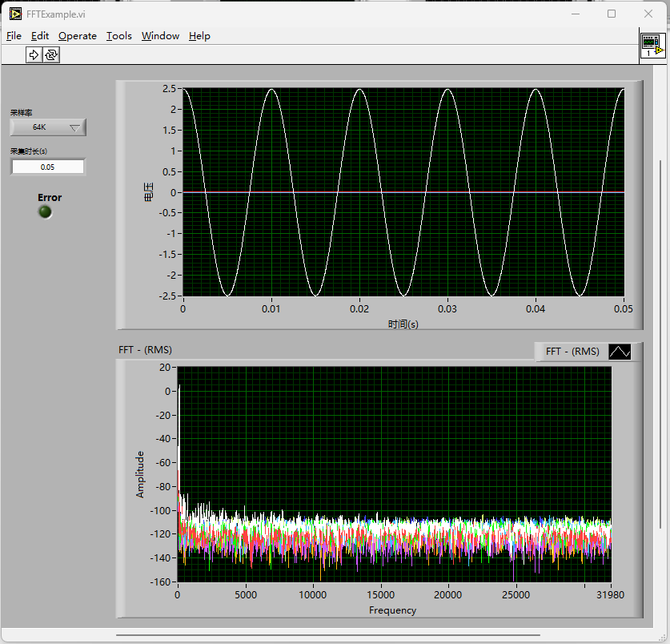Viewport: 670px width, 644px height.
Task: Click the LabVIEW icon in the title bar
Action: tap(15, 14)
